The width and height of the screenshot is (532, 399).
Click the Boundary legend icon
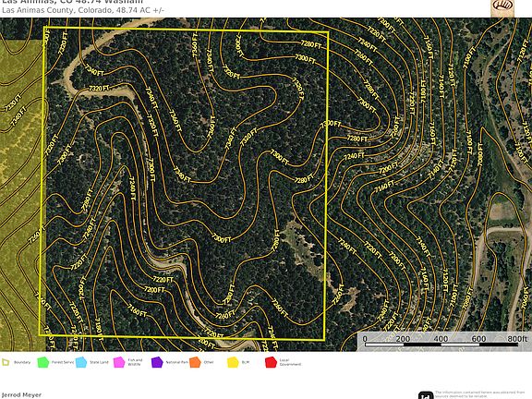6,362
